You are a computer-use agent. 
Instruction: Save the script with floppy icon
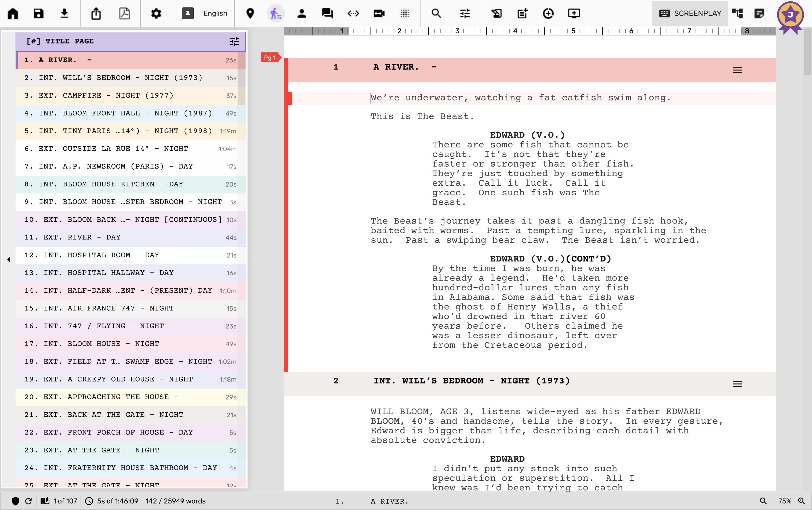38,13
